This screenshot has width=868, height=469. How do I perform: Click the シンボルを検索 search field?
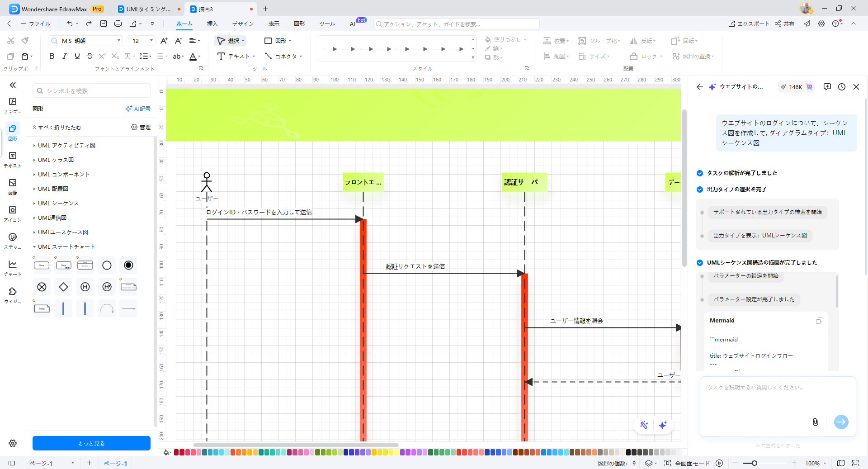91,91
